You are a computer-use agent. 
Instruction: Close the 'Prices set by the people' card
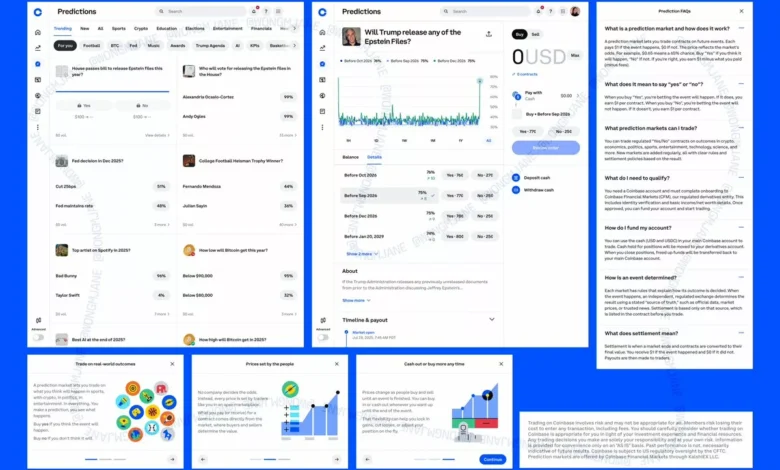coord(336,364)
